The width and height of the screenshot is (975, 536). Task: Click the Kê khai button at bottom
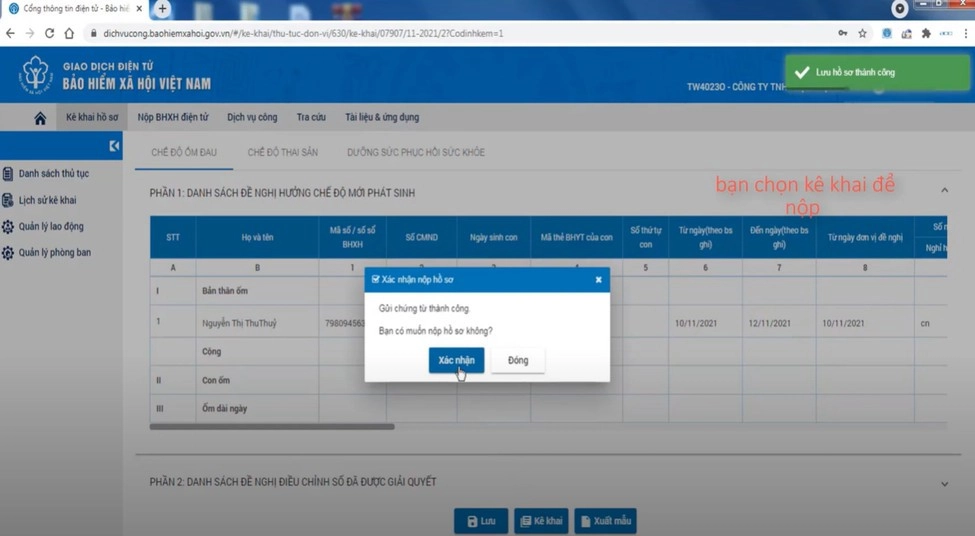click(x=540, y=521)
